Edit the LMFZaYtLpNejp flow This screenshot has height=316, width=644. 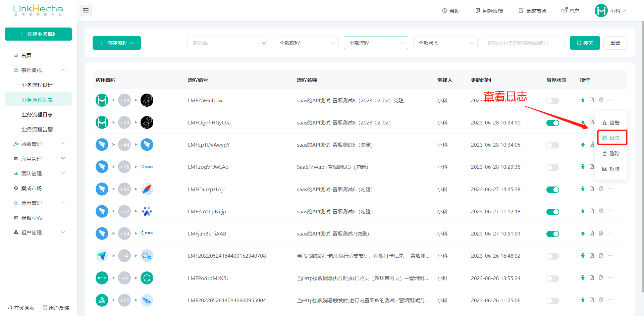[592, 211]
